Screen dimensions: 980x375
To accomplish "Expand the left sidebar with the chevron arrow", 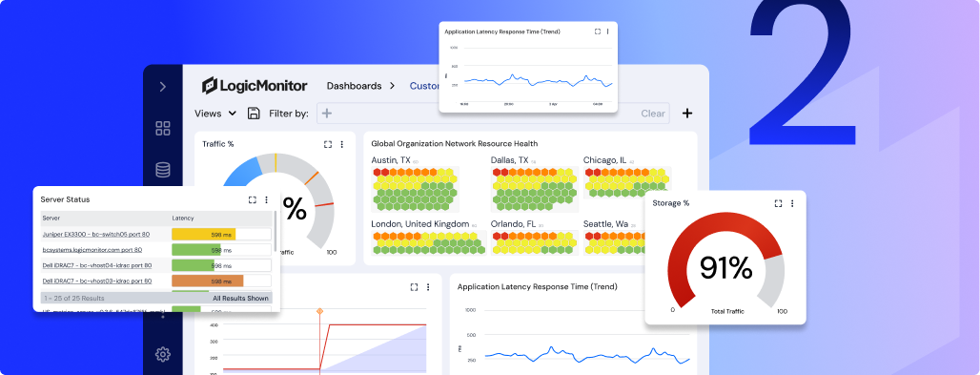I will point(163,87).
